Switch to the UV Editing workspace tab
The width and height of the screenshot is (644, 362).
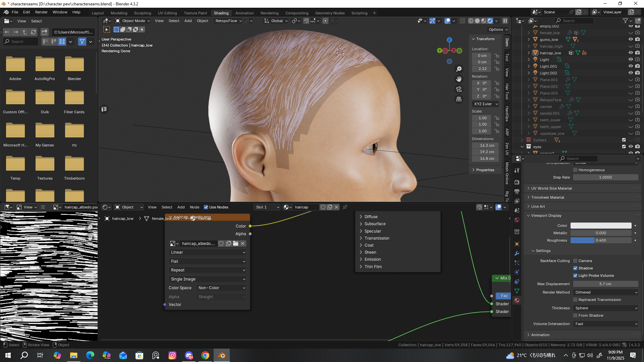pyautogui.click(x=167, y=13)
